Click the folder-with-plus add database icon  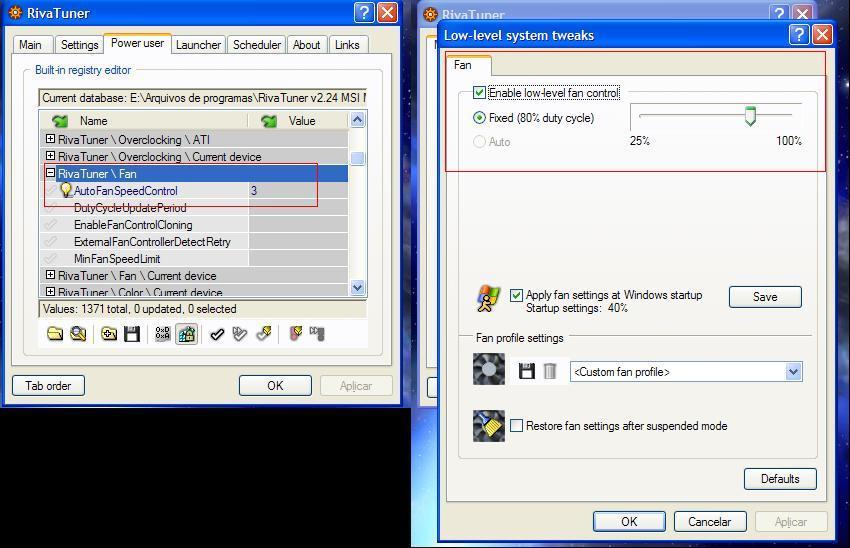click(109, 333)
